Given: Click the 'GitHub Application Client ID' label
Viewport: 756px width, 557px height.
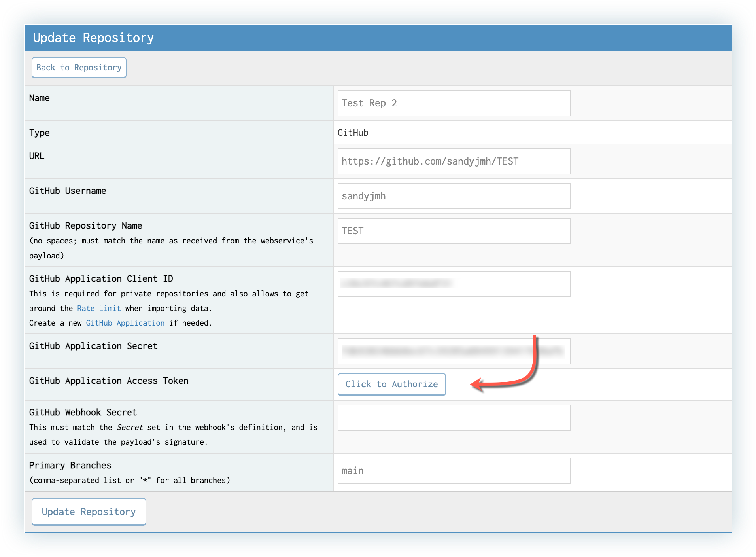Looking at the screenshot, I should [101, 278].
